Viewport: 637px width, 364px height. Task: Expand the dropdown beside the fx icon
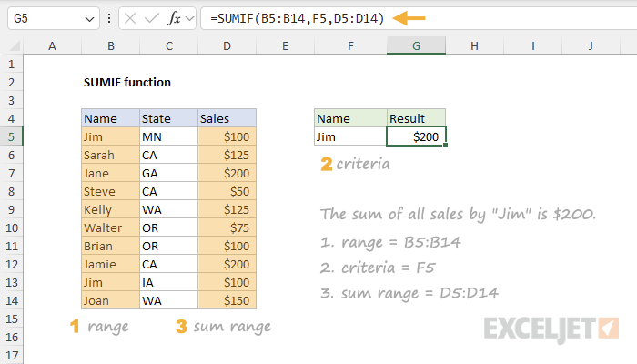click(x=189, y=18)
